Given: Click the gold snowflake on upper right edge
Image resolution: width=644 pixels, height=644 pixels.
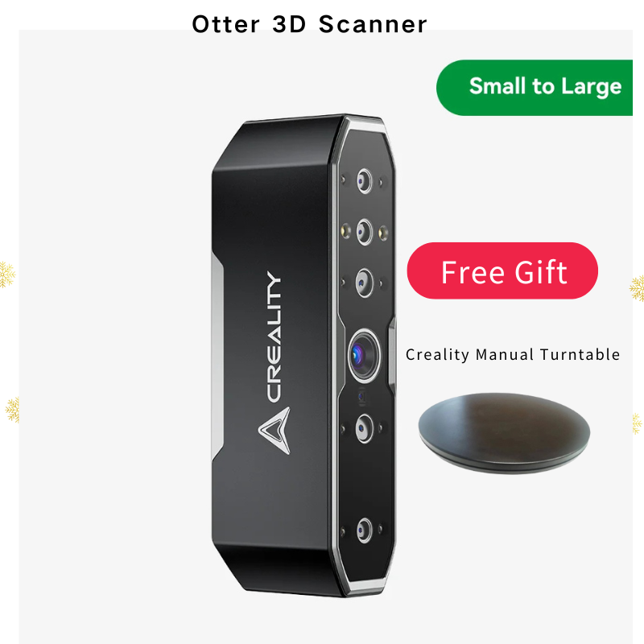Looking at the screenshot, I should click(x=637, y=288).
